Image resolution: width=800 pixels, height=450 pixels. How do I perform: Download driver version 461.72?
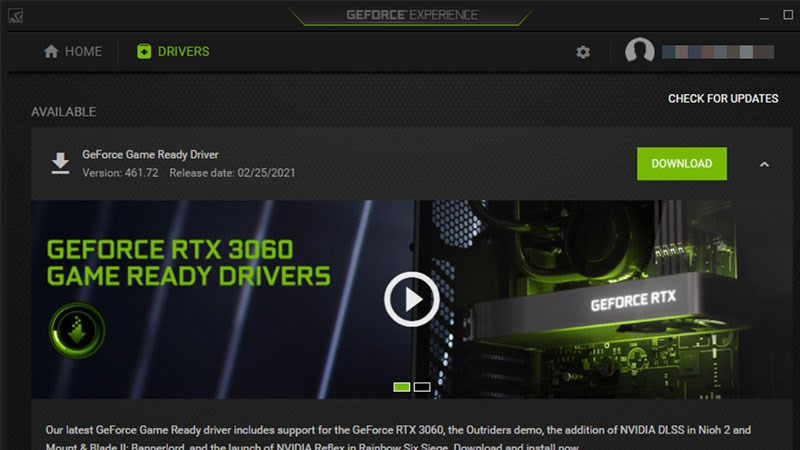click(x=682, y=163)
